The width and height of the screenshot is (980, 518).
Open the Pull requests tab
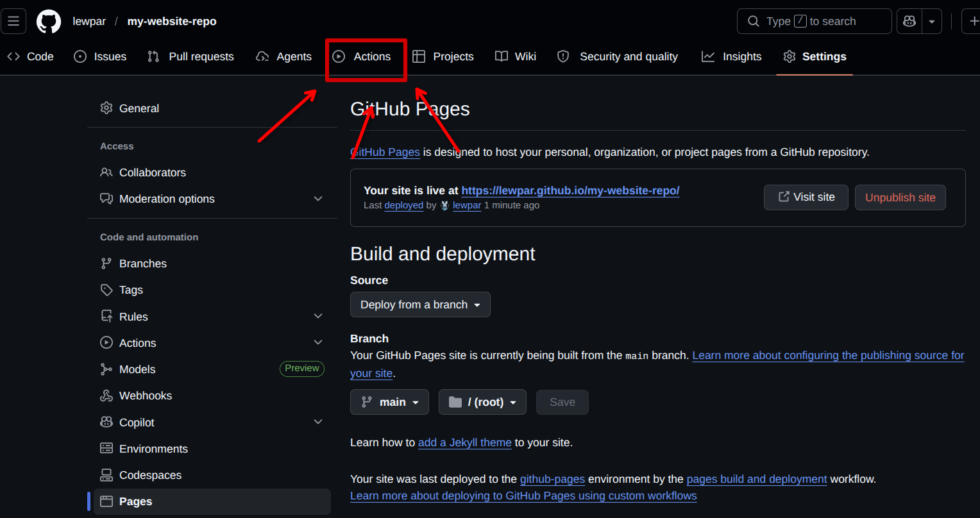pyautogui.click(x=190, y=56)
